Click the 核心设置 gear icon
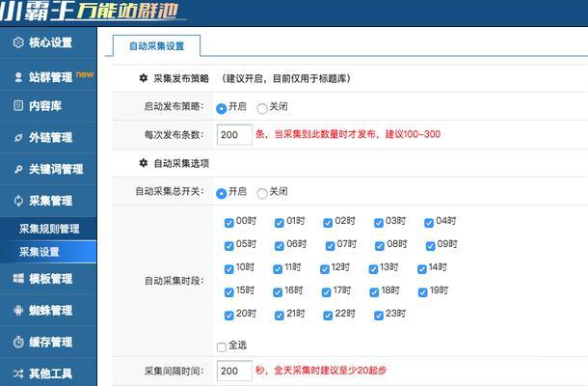 (x=18, y=42)
